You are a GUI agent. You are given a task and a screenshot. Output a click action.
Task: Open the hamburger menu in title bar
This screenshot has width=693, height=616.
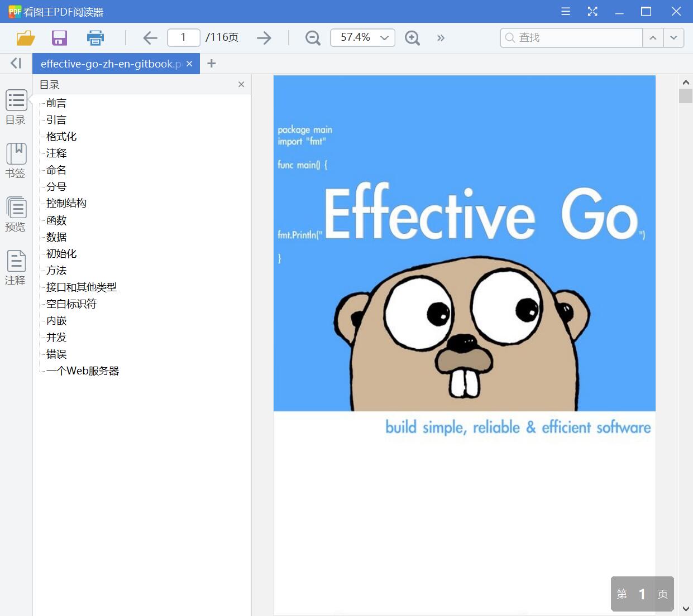click(x=566, y=11)
